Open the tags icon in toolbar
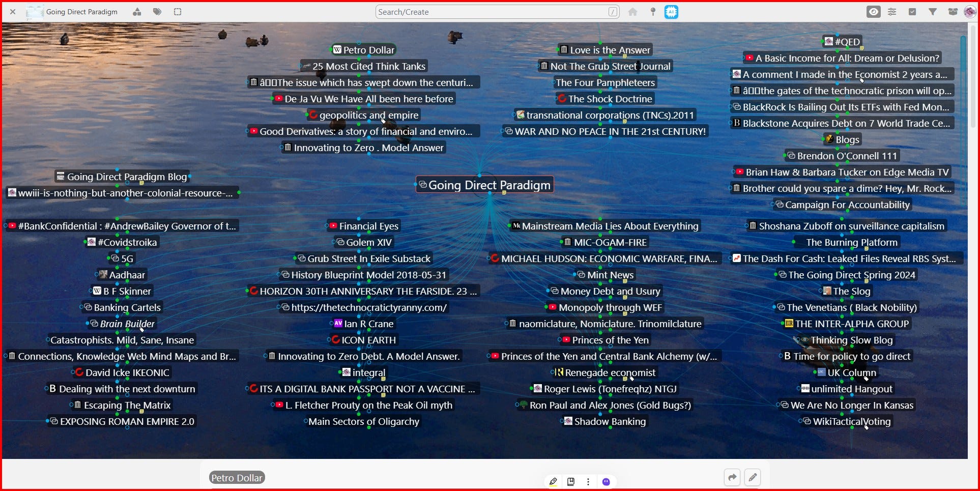The height and width of the screenshot is (491, 980). pyautogui.click(x=157, y=12)
